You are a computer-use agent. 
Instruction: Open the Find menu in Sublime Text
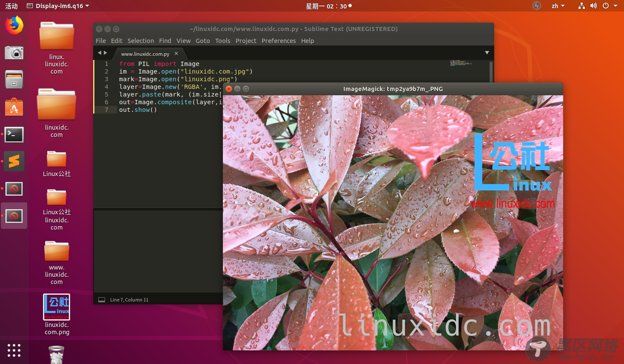click(x=165, y=41)
